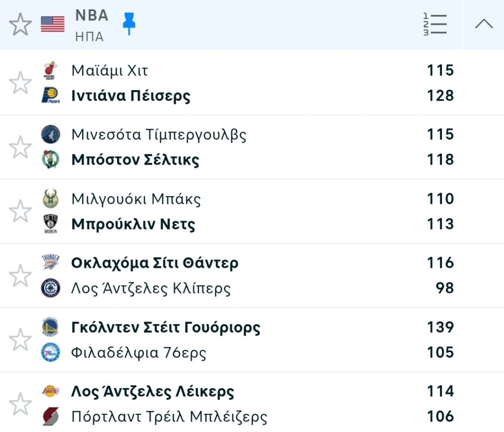Viewport: 504px width, 432px height.
Task: Click the Indiana Pacers team logo
Action: [50, 95]
